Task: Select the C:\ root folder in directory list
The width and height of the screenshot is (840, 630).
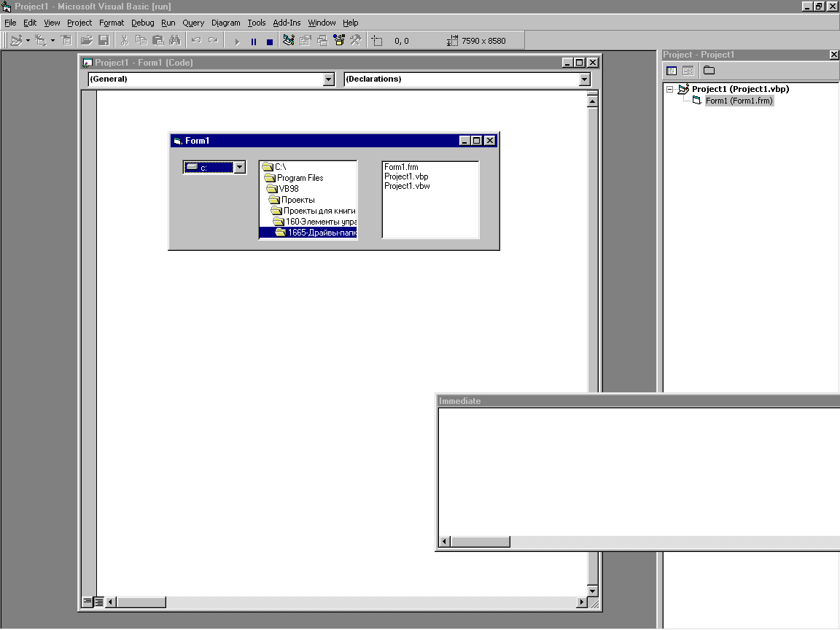Action: pyautogui.click(x=308, y=167)
